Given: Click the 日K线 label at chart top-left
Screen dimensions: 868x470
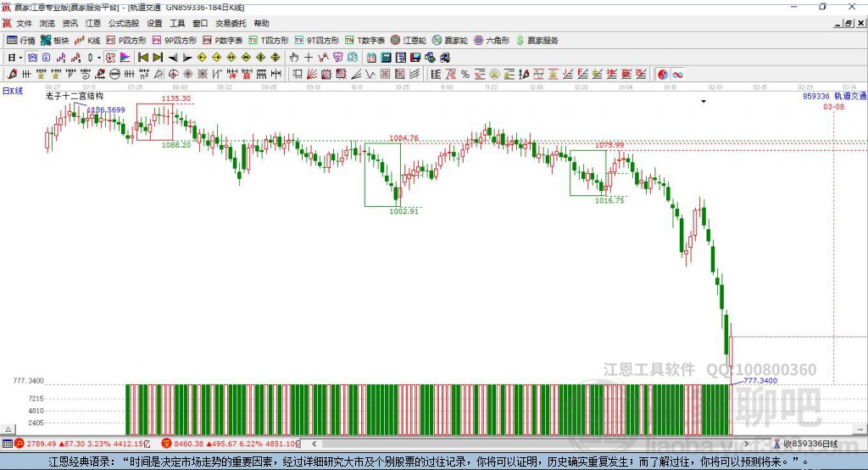Looking at the screenshot, I should [13, 89].
